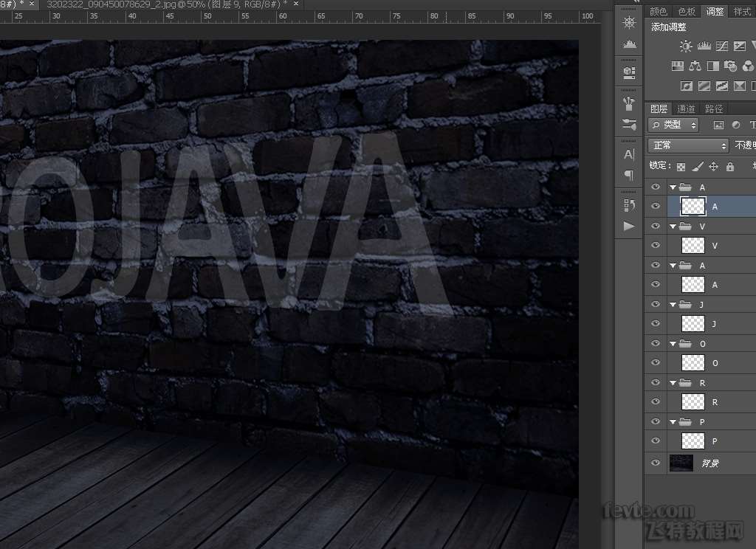The width and height of the screenshot is (756, 549).
Task: Add a Photo Filter adjustment
Action: [730, 66]
